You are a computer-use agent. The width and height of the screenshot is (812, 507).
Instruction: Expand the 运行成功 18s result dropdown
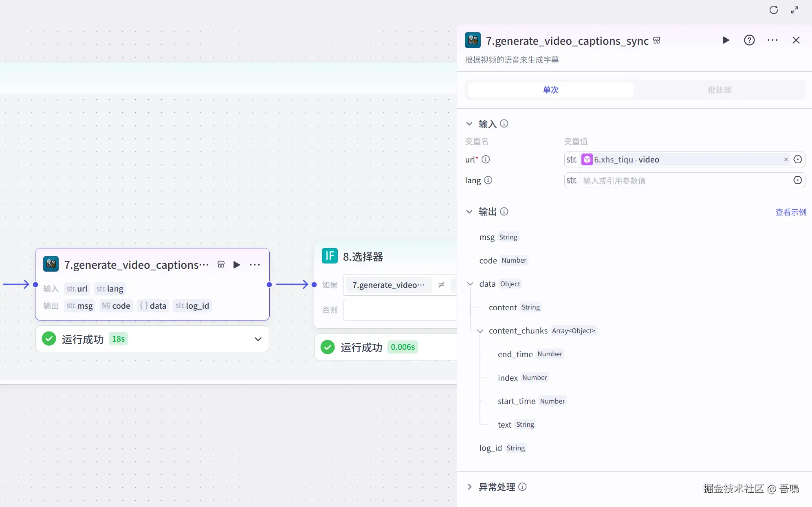tap(258, 339)
